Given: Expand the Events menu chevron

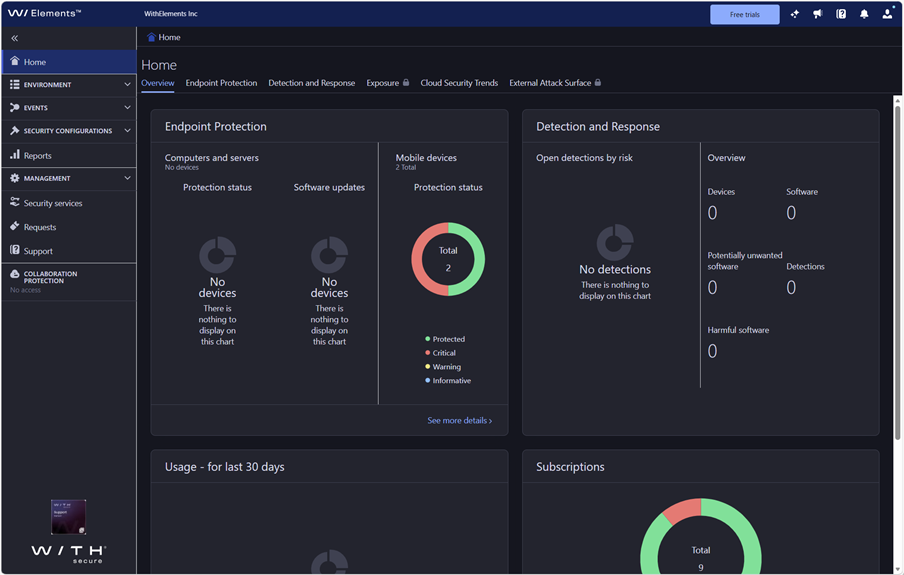Looking at the screenshot, I should [127, 107].
